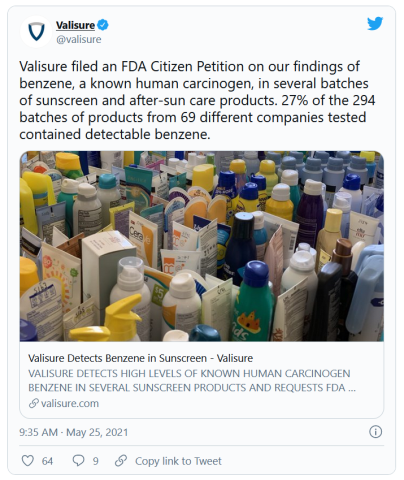
Task: Click the article card description text
Action: [192, 380]
